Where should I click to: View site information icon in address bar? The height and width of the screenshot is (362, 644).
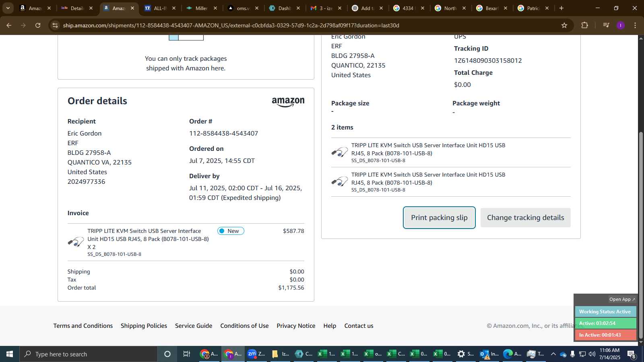[55, 25]
